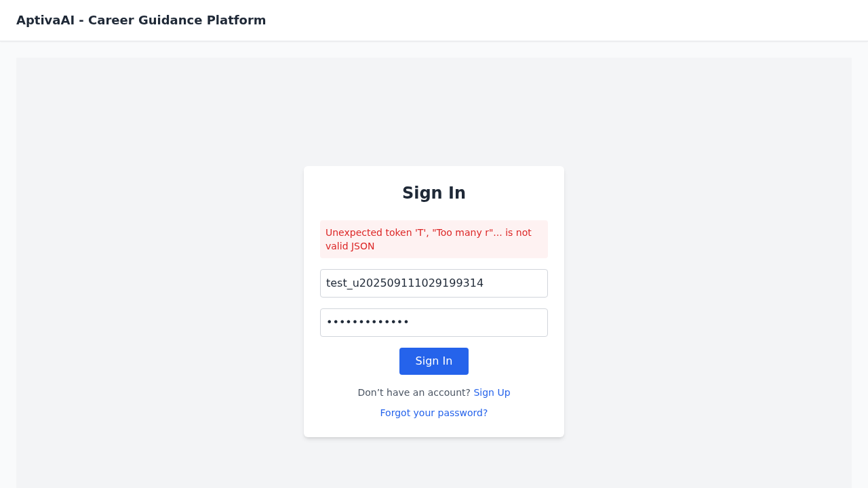Open the Sign Up link
Viewport: 868px width, 488px height.
(492, 392)
